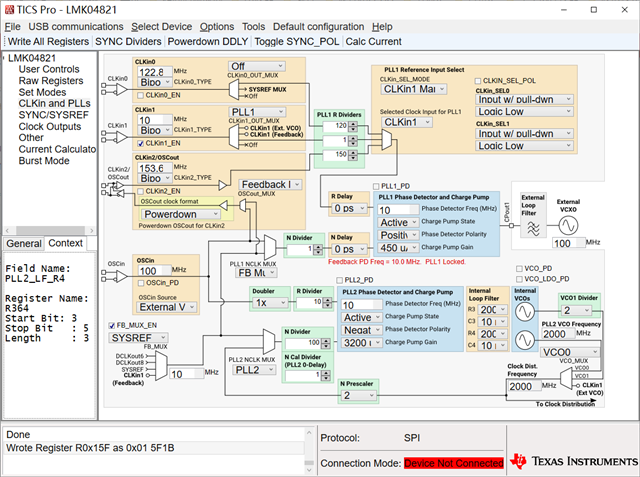
Task: Click the PLL2 NCLK MUX symbol
Action: [x=269, y=341]
